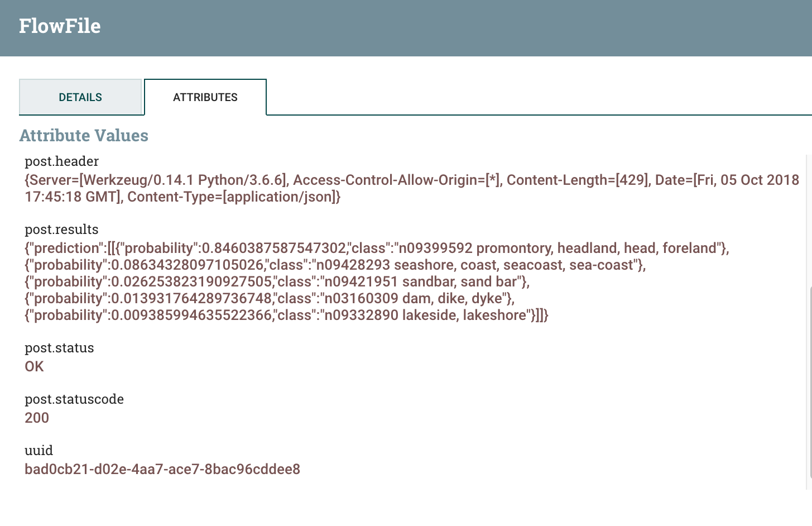Viewport: 812px width, 526px height.
Task: Click the uuid attribute label
Action: (x=39, y=450)
